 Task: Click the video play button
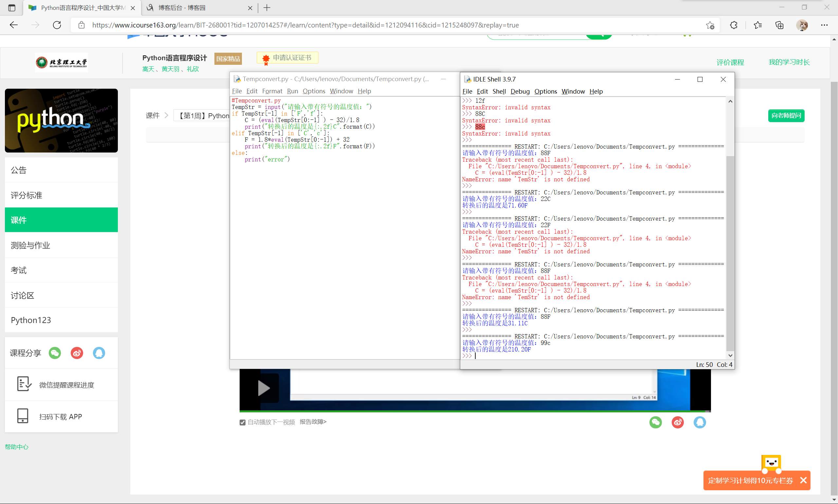264,388
